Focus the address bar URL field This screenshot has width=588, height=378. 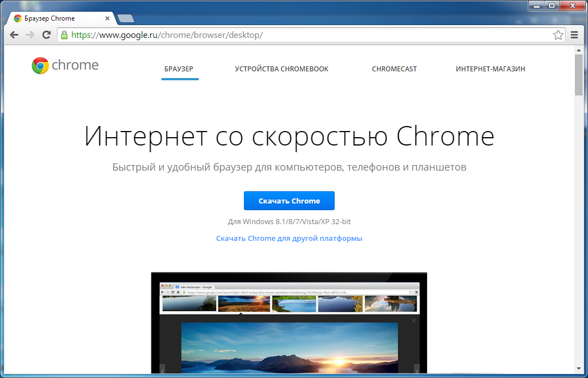click(x=311, y=35)
